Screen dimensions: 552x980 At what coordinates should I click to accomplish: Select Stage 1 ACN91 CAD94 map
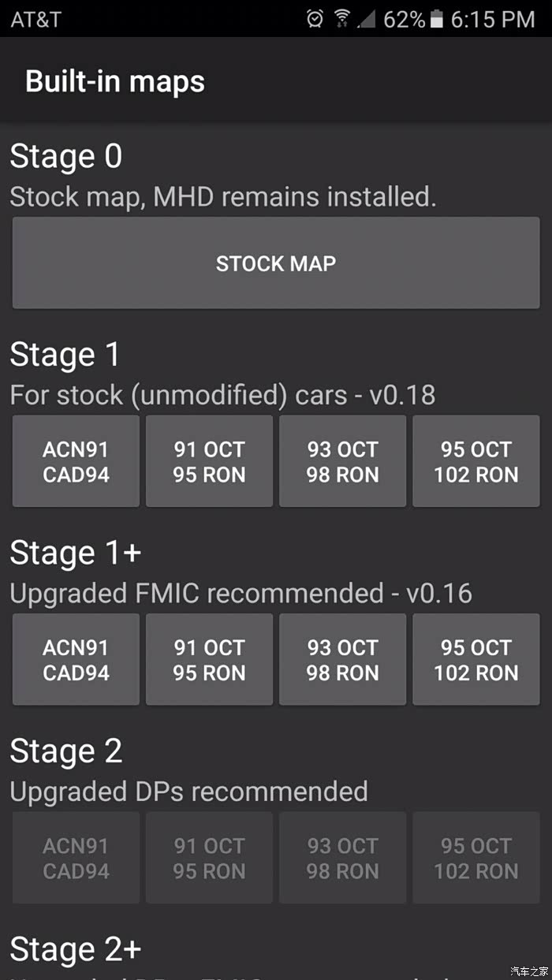tap(76, 462)
